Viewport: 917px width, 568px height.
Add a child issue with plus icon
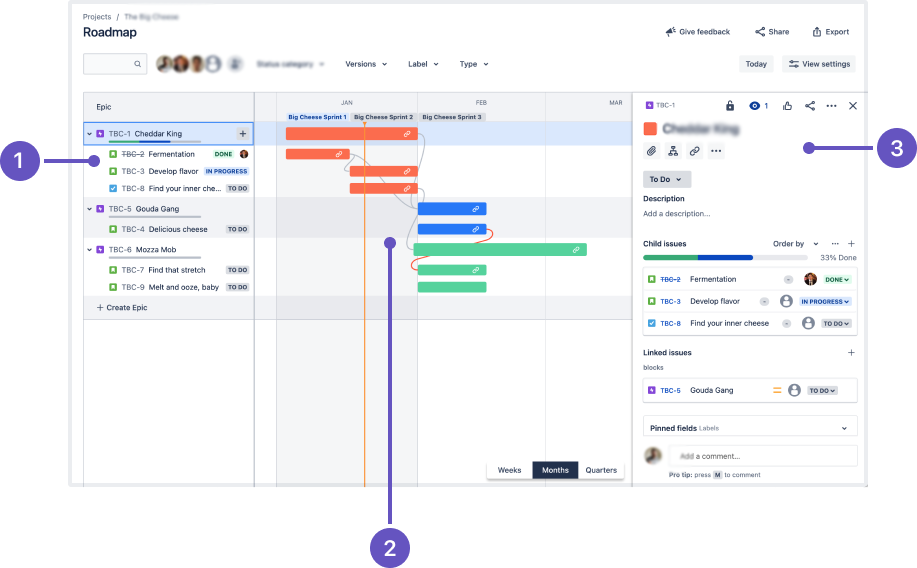852,244
